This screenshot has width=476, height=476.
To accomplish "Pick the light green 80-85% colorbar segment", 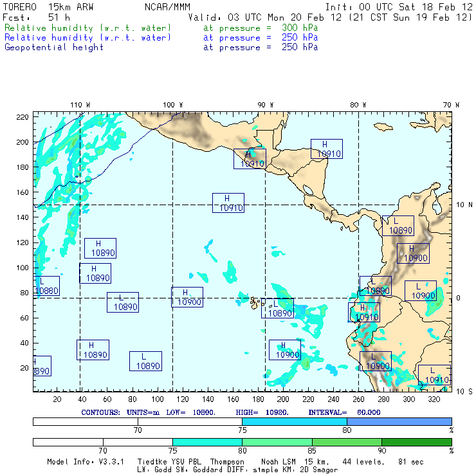I will pyautogui.click(x=277, y=442).
